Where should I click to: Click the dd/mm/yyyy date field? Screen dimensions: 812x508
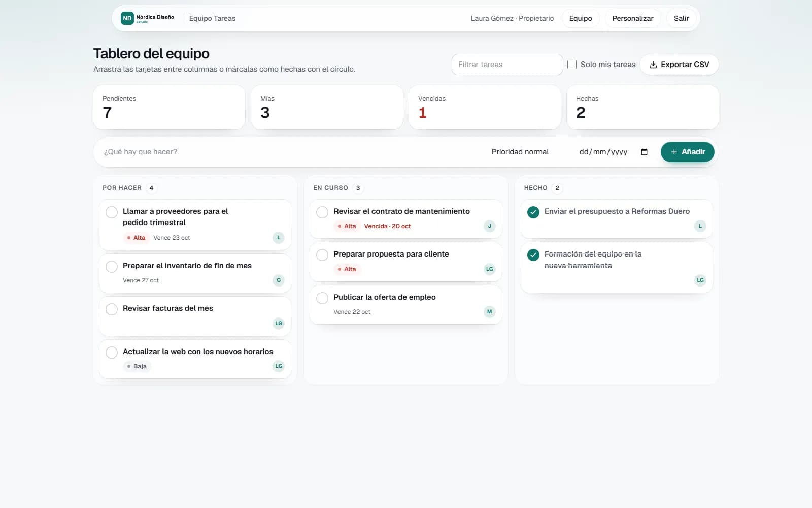coord(614,152)
